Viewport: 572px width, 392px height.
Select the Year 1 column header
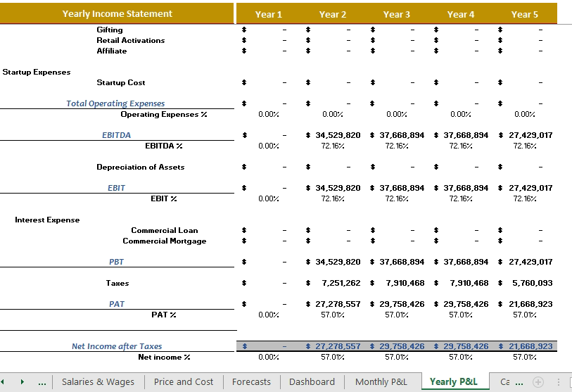tap(269, 14)
